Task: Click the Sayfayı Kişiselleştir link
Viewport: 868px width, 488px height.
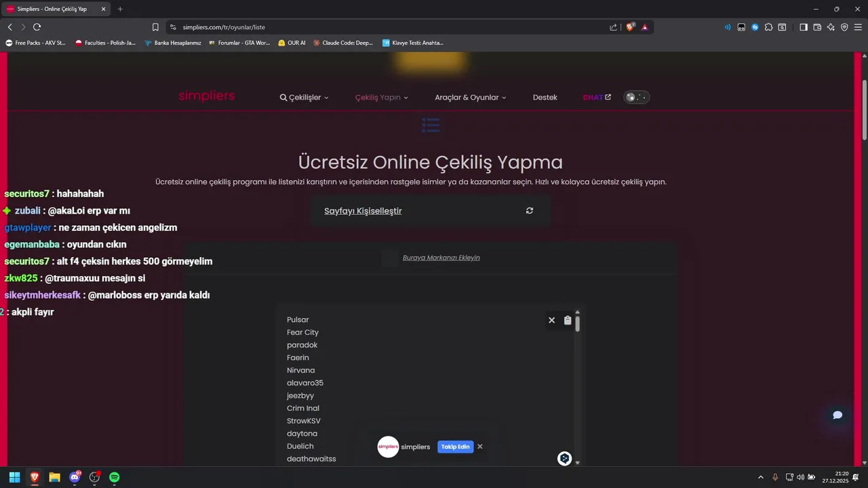Action: point(363,211)
